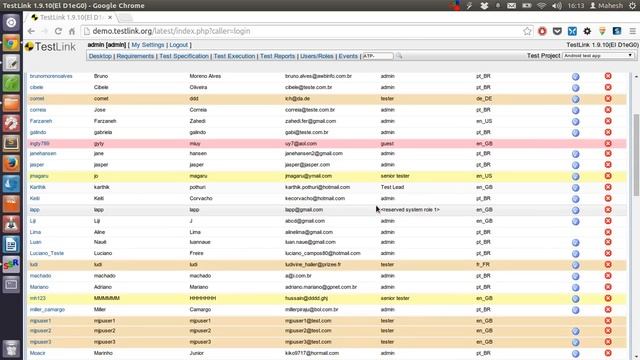This screenshot has width=640, height=360.
Task: Click blue round icon for brunomorenoalves
Action: click(x=576, y=76)
